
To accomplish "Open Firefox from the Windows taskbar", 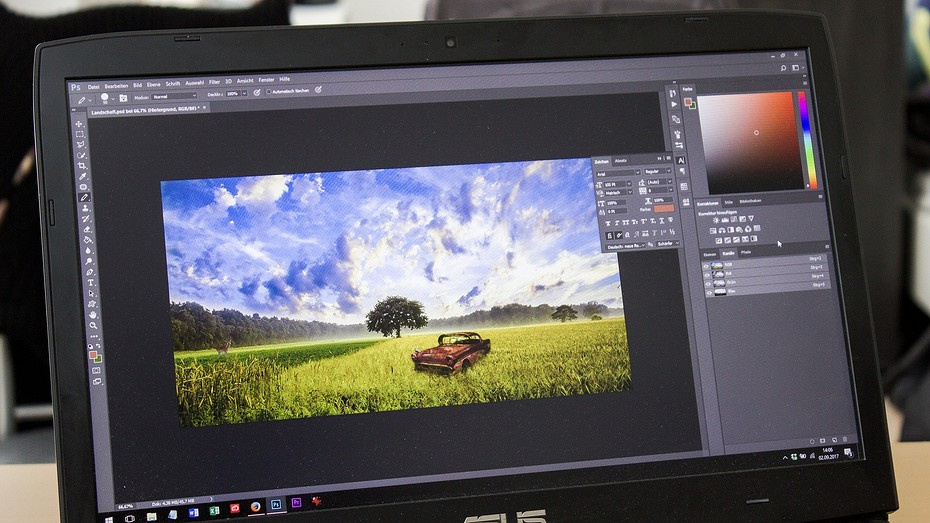I will [x=255, y=506].
